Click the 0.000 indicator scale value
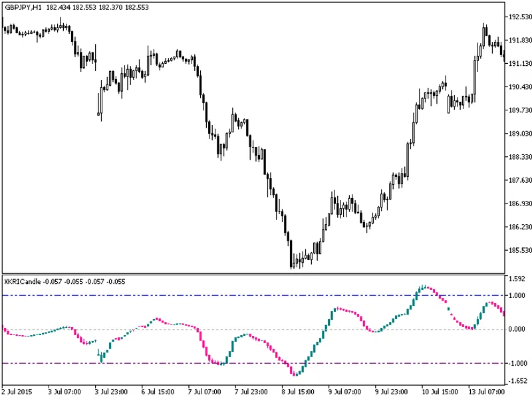 517,329
